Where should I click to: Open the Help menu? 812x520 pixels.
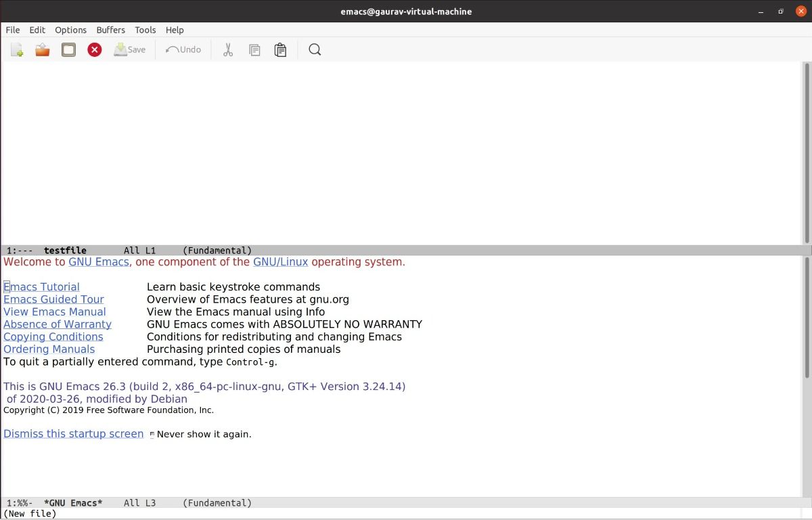pyautogui.click(x=175, y=30)
